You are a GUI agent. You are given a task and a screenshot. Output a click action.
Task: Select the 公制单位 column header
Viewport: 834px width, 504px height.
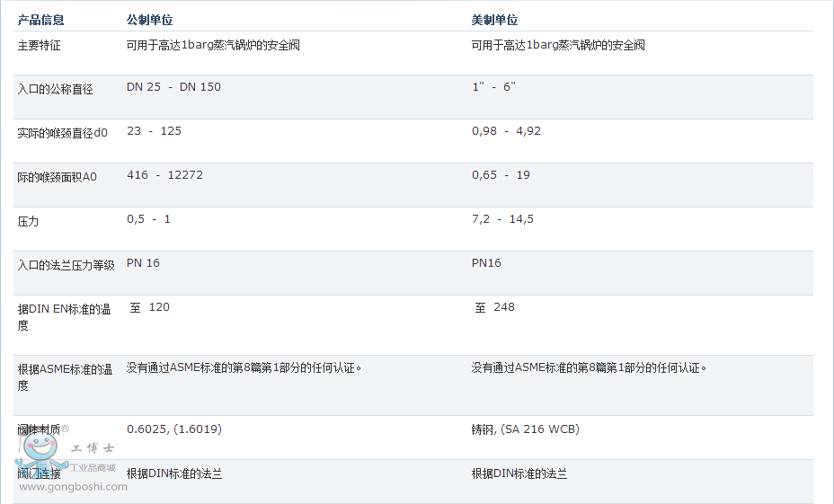click(149, 20)
